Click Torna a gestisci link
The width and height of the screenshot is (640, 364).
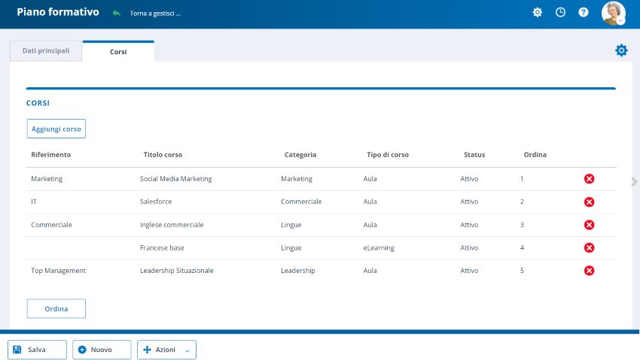click(x=155, y=14)
